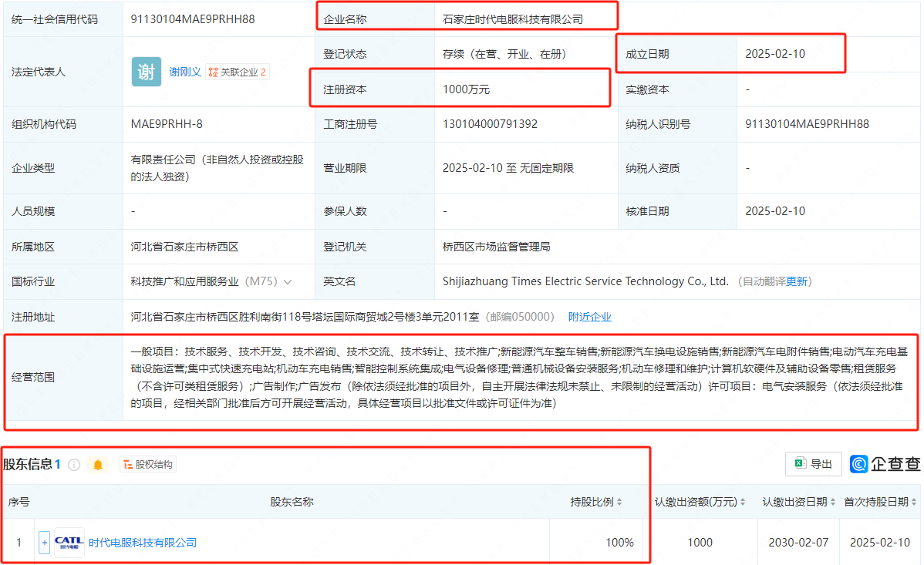
Task: Open 时代电服科技有限公司 shareholder link
Action: point(143,543)
